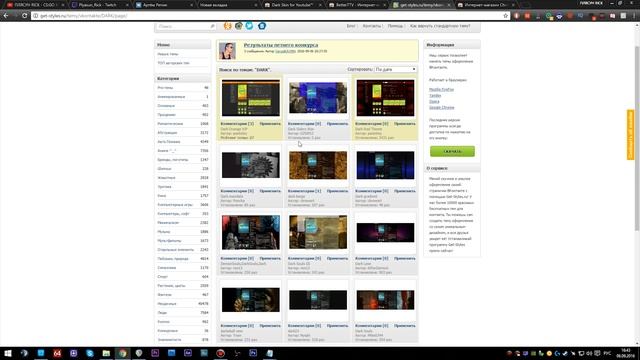Click the site search input field
This screenshot has width=640, height=360.
(182, 26)
